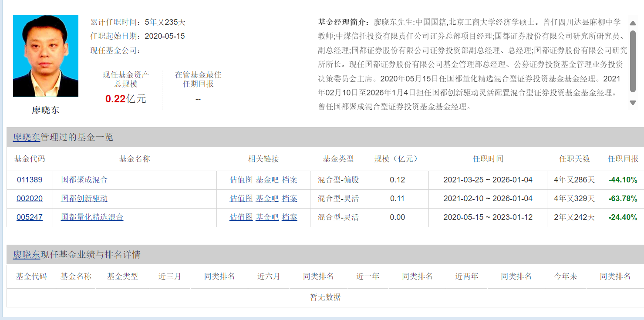Open fund code 005247 link
The width and height of the screenshot is (644, 320).
click(30, 217)
